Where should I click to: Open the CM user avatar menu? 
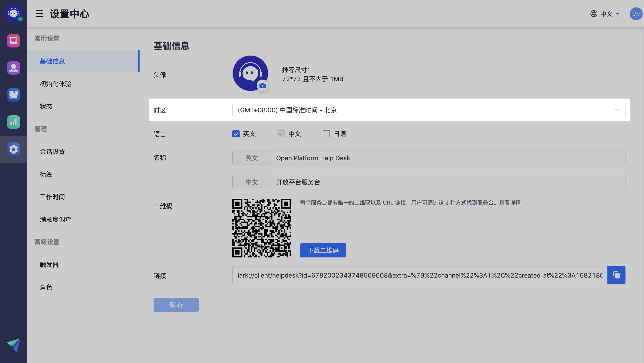point(636,14)
